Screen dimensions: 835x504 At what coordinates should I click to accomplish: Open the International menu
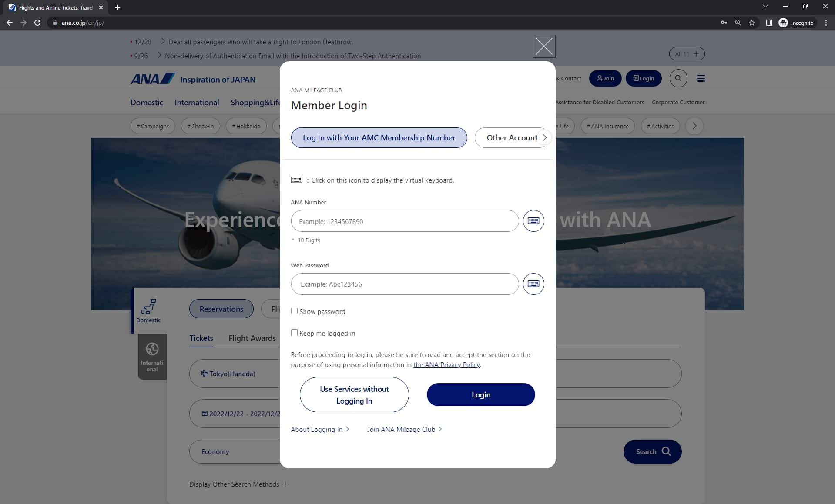[197, 103]
